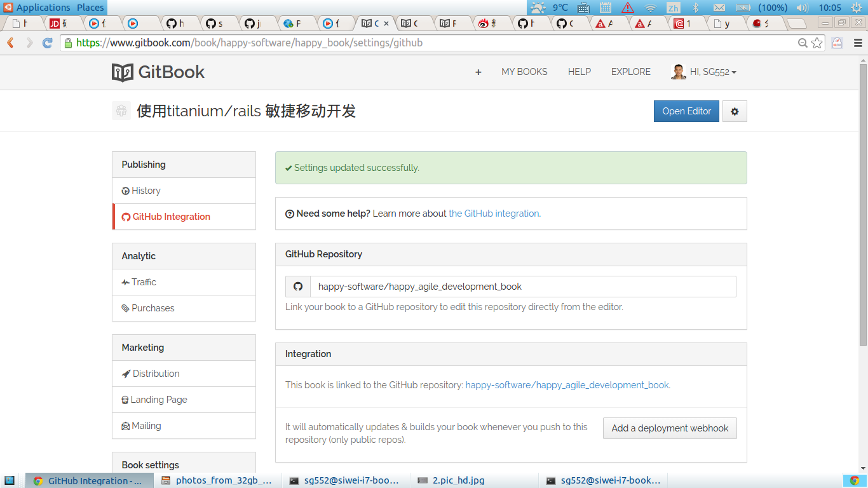Open Distribution under Marketing
The width and height of the screenshot is (868, 488).
coord(184,374)
